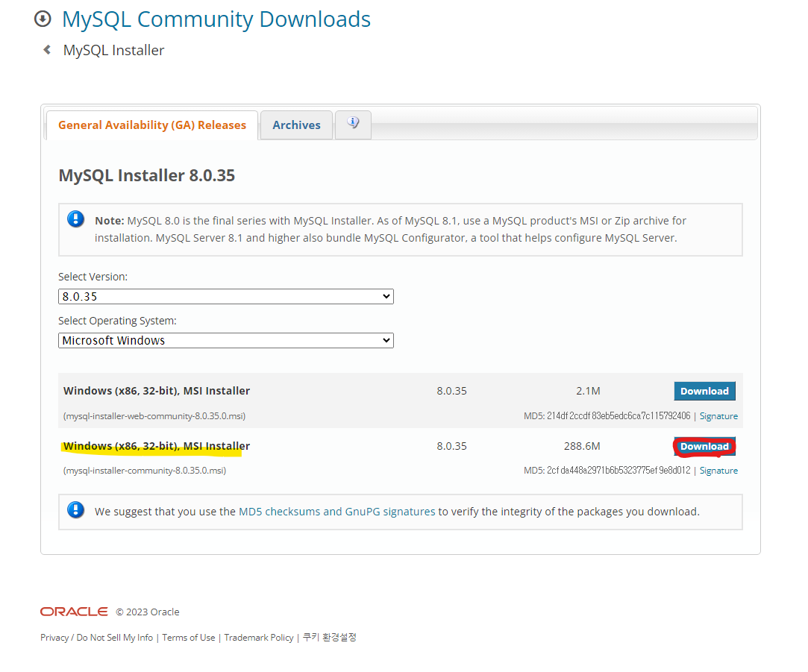The width and height of the screenshot is (808, 672).
Task: Switch to the Archives tab
Action: coord(296,125)
